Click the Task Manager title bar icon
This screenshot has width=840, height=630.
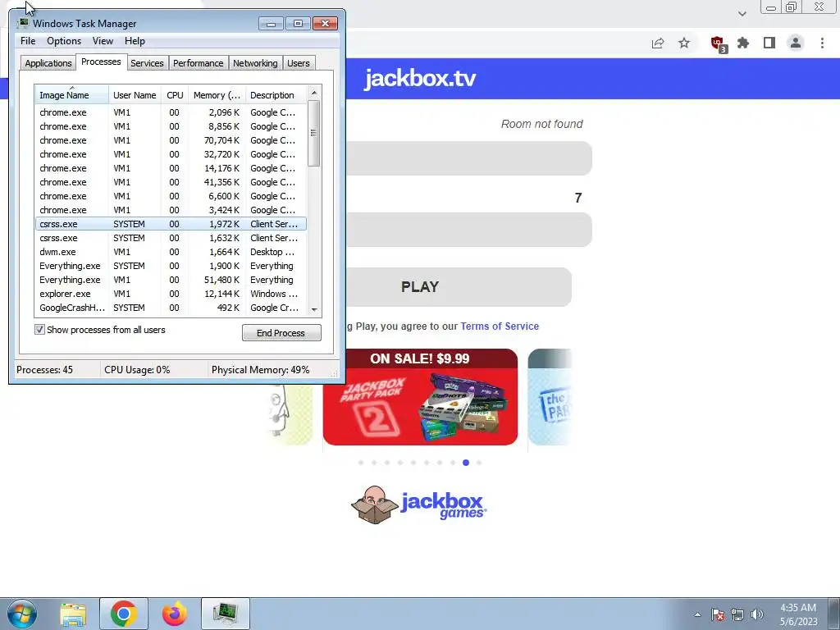[23, 23]
